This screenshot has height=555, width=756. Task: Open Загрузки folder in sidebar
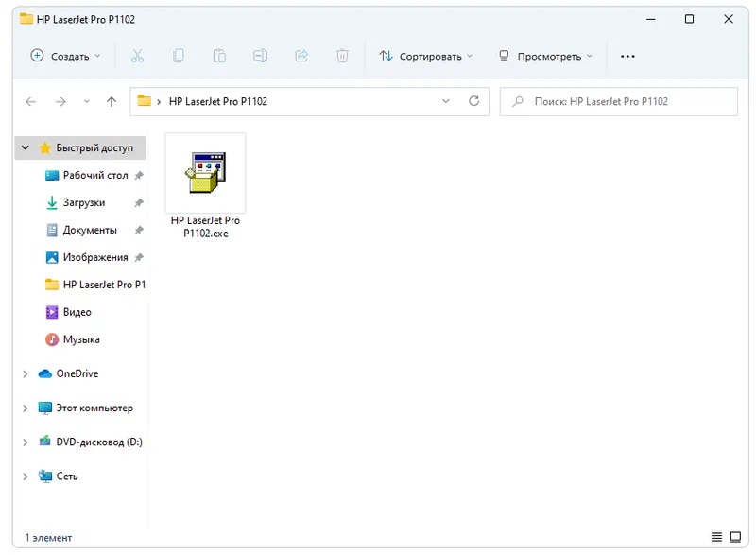84,203
